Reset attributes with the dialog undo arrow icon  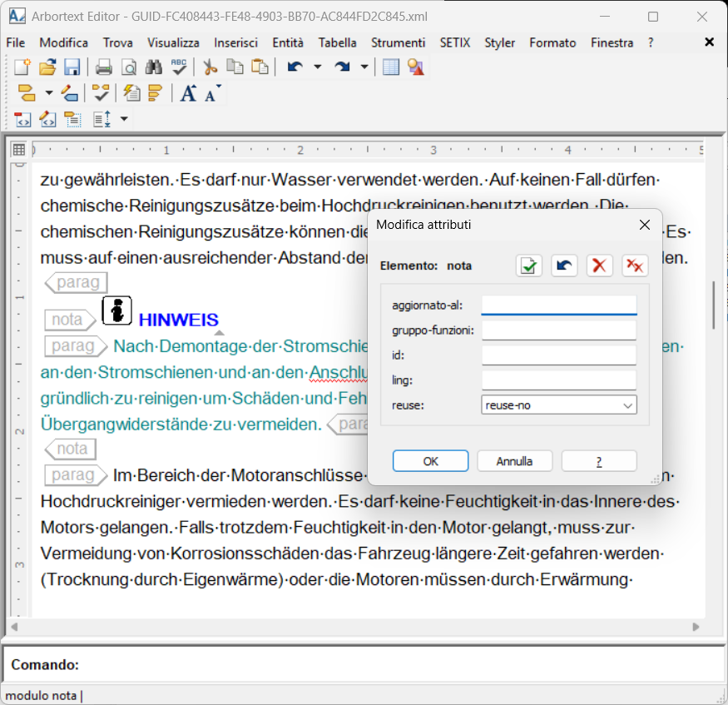(564, 266)
